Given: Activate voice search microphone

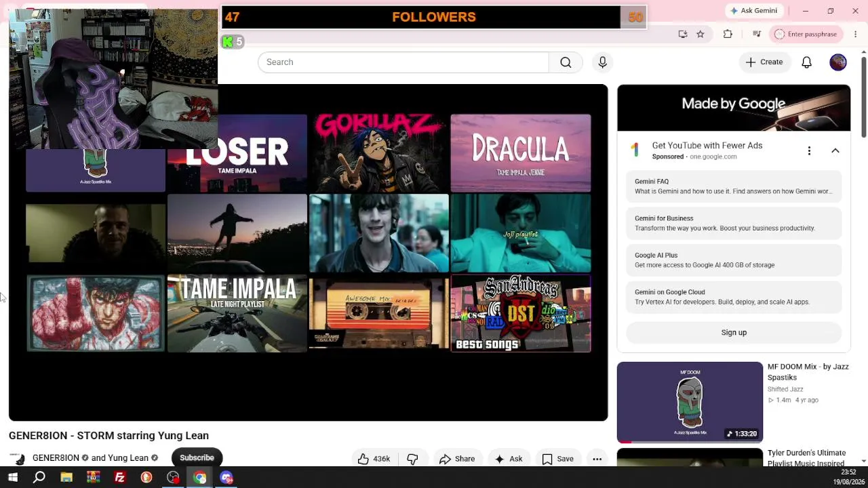Looking at the screenshot, I should pos(602,62).
